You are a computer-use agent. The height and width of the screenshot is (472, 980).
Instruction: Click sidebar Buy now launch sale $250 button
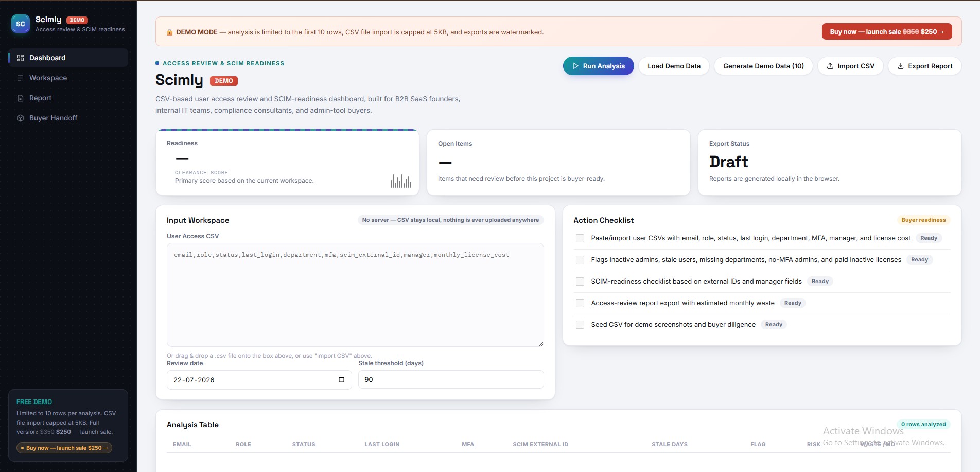coord(64,448)
